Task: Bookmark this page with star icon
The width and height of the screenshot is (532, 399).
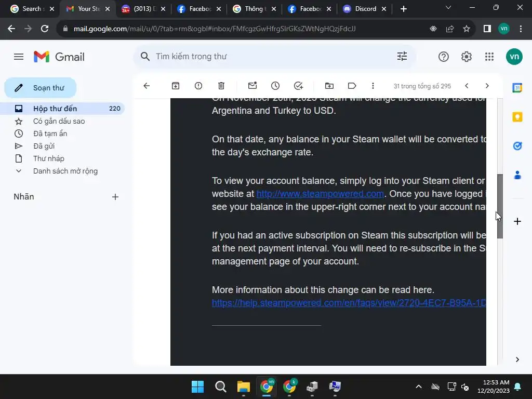Action: (467, 29)
